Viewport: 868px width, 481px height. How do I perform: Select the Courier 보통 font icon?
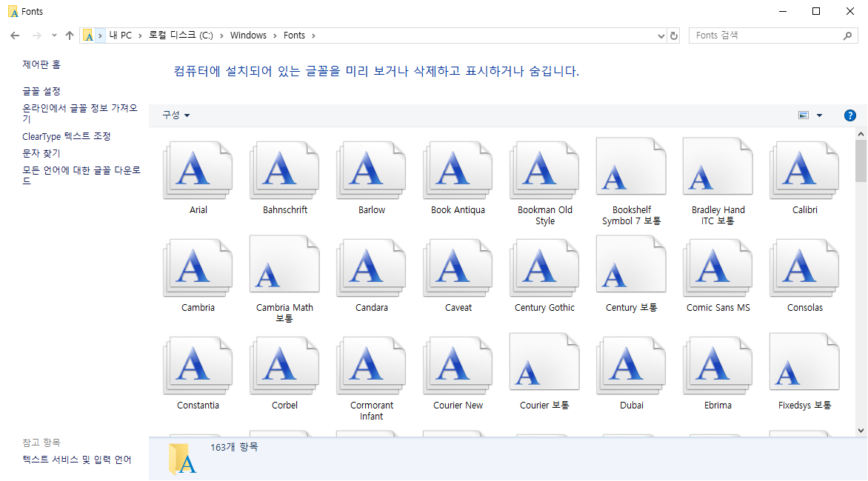click(x=544, y=363)
